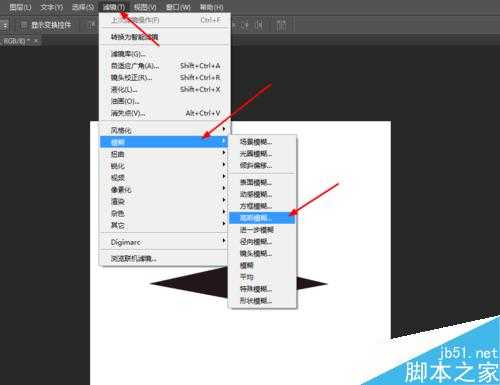The height and width of the screenshot is (385, 500).
Task: Enable the 显示变换控件 checkbox
Action: [x=24, y=25]
